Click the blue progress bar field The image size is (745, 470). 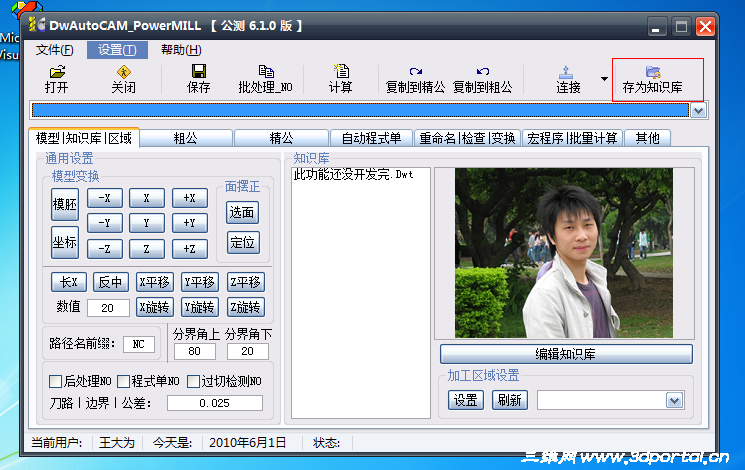pos(360,111)
